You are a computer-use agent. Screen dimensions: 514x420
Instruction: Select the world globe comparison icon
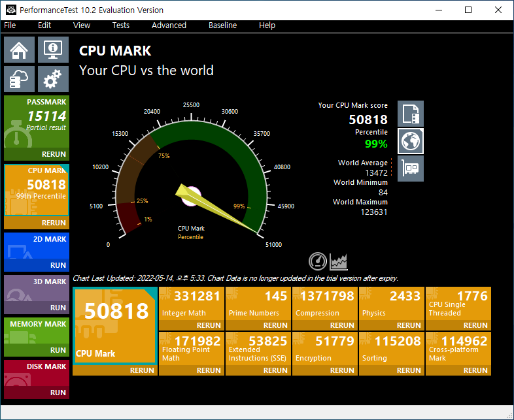[x=411, y=141]
